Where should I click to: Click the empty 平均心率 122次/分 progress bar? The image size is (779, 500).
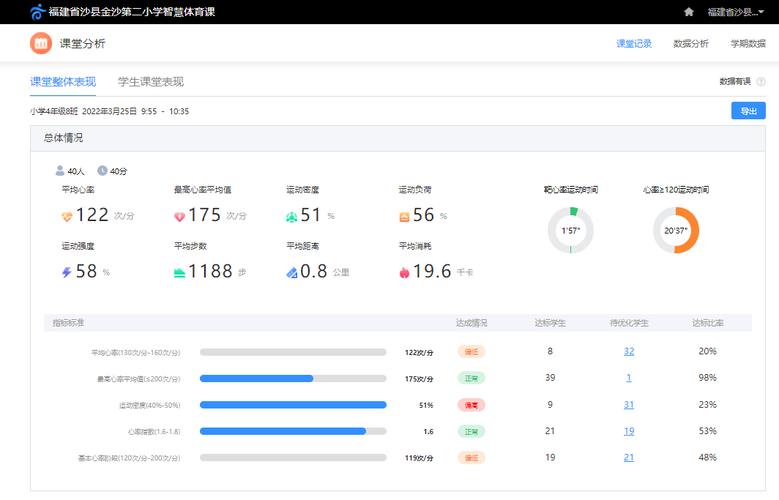293,352
